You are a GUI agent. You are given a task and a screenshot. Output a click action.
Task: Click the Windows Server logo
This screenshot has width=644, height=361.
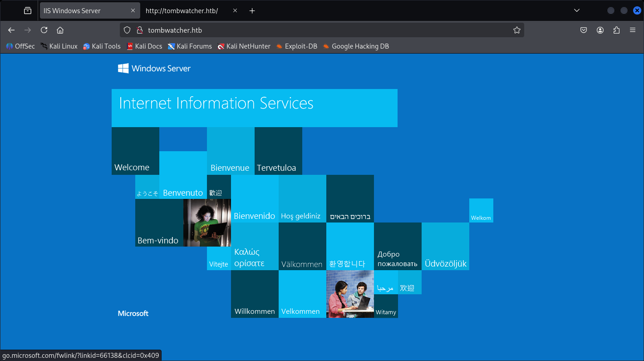[154, 69]
